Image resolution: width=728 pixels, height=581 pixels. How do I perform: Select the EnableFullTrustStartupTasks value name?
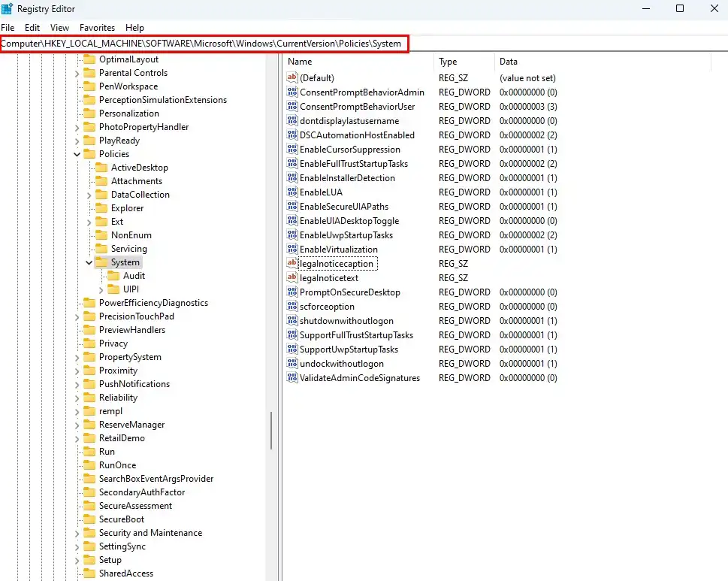(x=353, y=164)
